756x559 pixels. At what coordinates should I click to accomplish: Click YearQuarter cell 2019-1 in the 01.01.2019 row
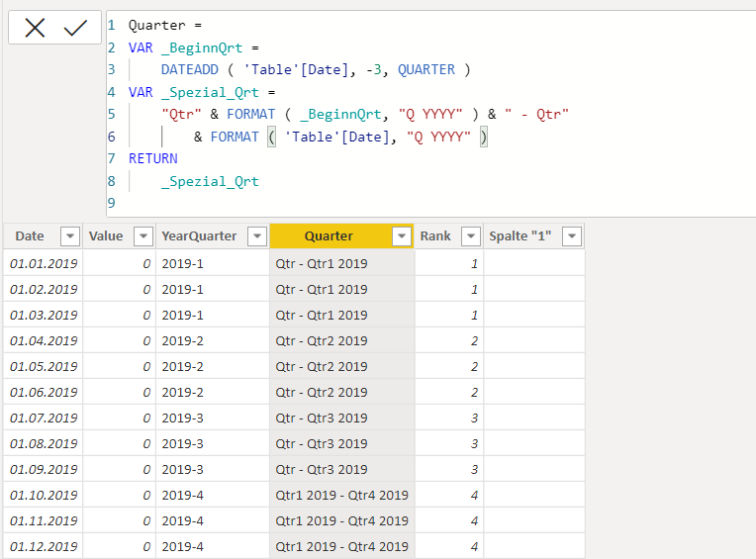[213, 263]
